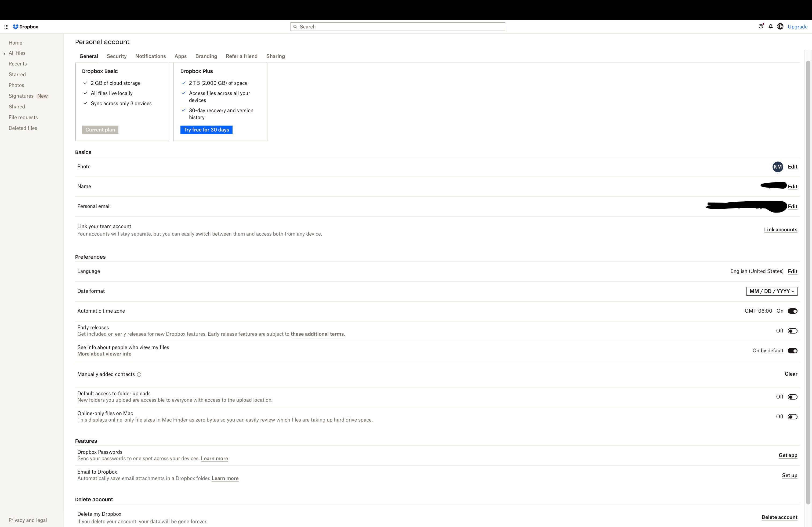Click the Deleted files sidebar icon
This screenshot has width=812, height=527.
[x=23, y=128]
